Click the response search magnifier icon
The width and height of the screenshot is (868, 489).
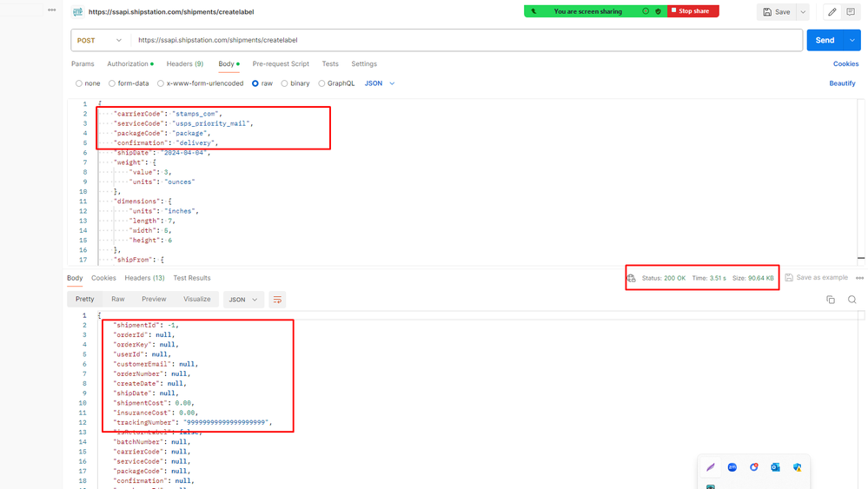(852, 300)
